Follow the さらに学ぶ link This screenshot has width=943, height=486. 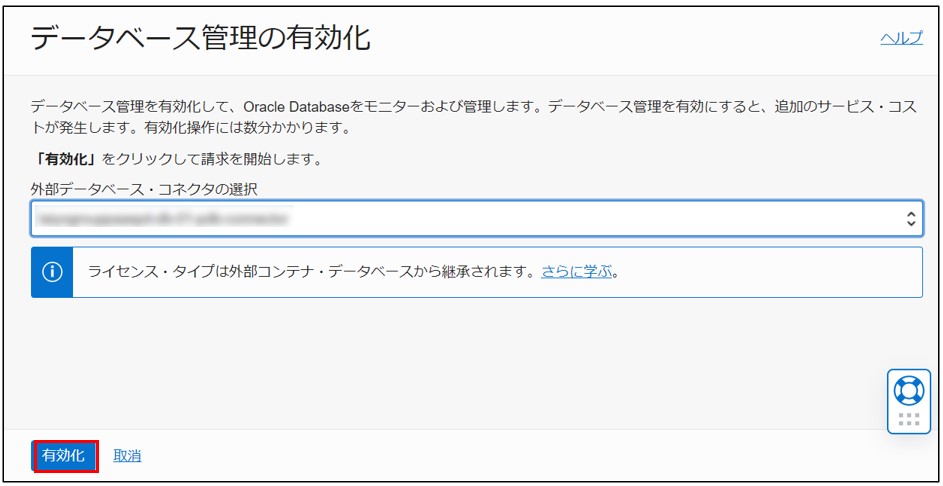pyautogui.click(x=576, y=271)
